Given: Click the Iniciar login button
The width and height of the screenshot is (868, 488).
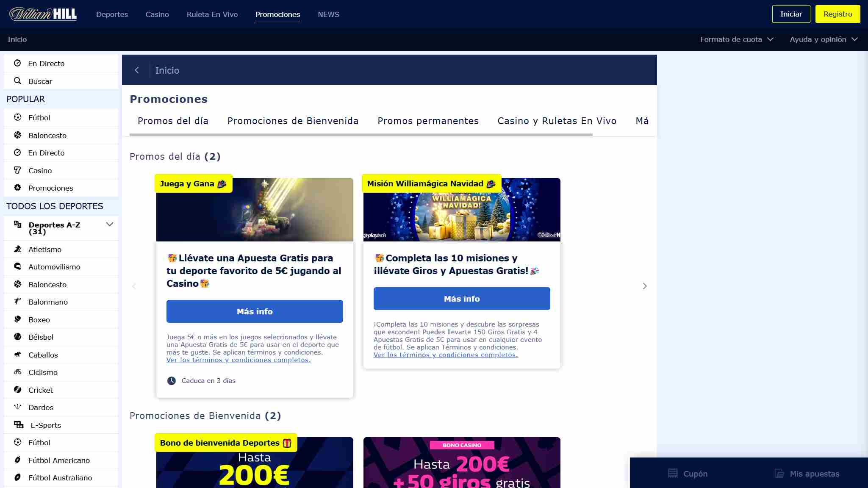Looking at the screenshot, I should click(x=791, y=14).
